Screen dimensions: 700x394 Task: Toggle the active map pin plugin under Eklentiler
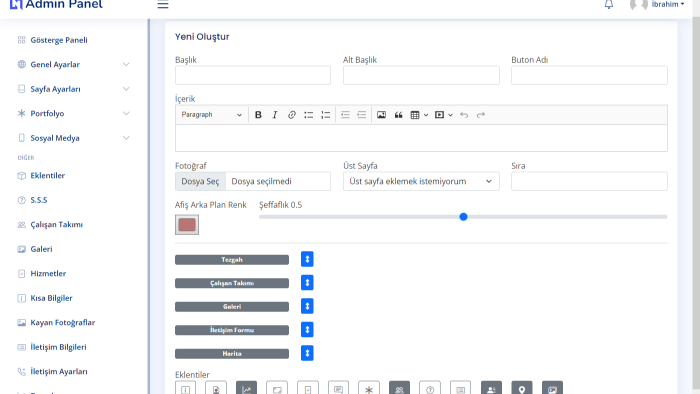[x=522, y=388]
